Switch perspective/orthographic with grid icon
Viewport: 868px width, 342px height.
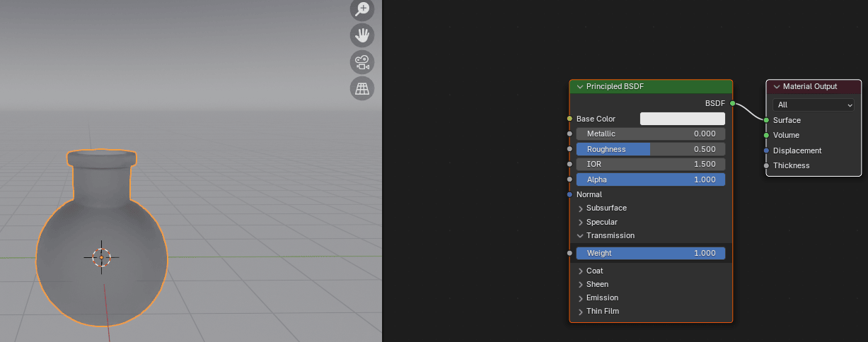point(362,88)
